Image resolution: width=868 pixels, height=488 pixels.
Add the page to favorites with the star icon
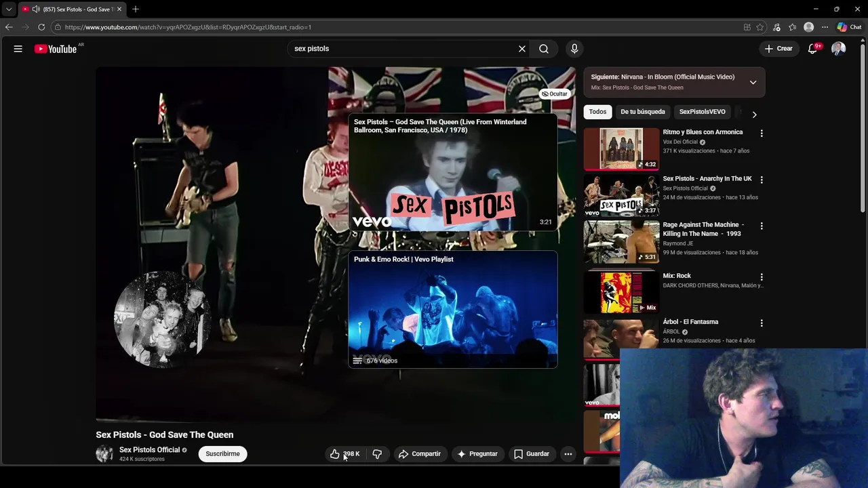760,27
